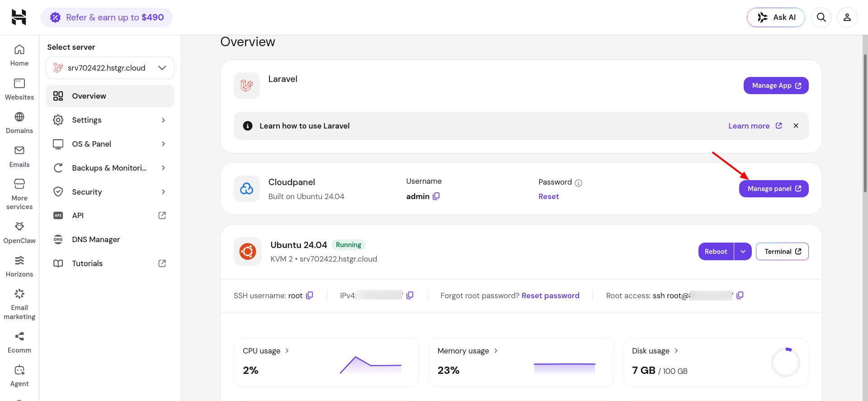This screenshot has width=868, height=401.
Task: Click the Reboot button
Action: [716, 251]
